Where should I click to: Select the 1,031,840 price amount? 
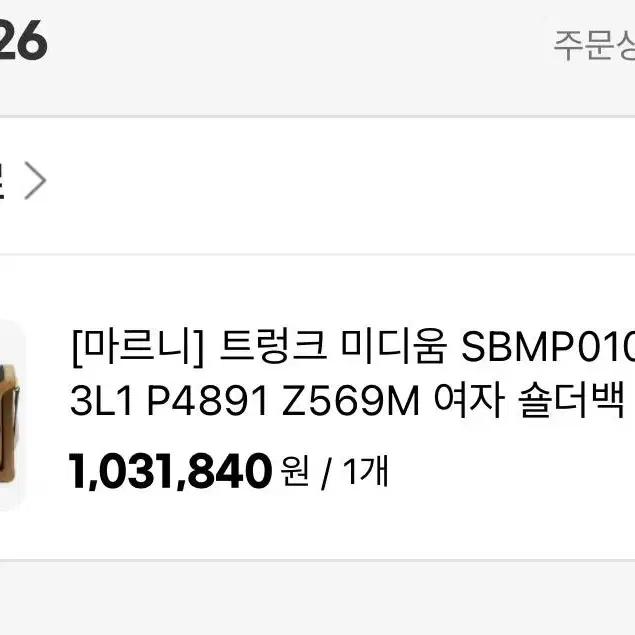pos(170,471)
